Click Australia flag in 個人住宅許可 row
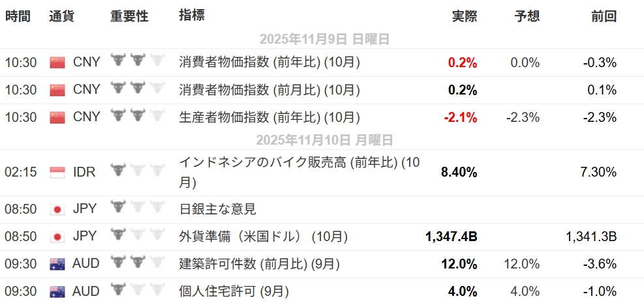Screen dimensions: 644x303 (x=58, y=291)
